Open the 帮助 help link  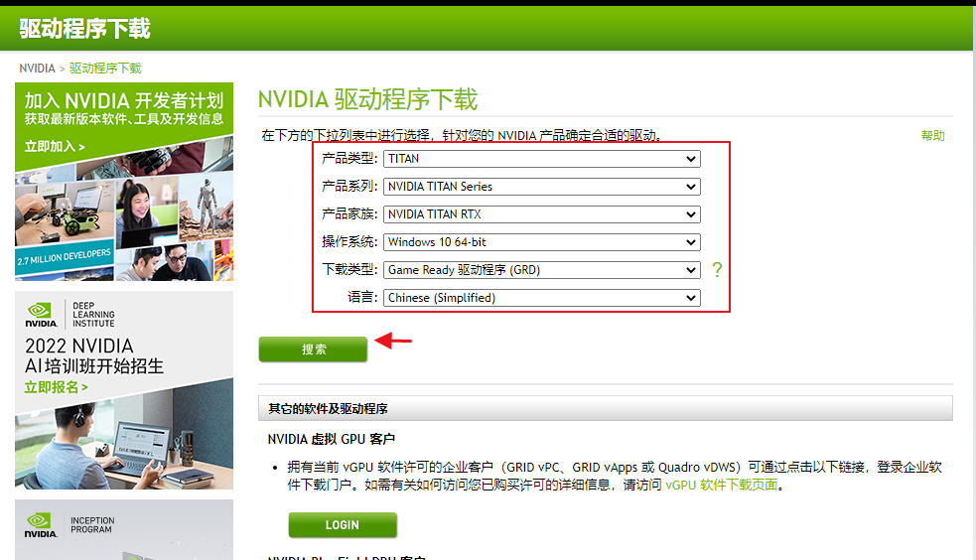[x=932, y=136]
